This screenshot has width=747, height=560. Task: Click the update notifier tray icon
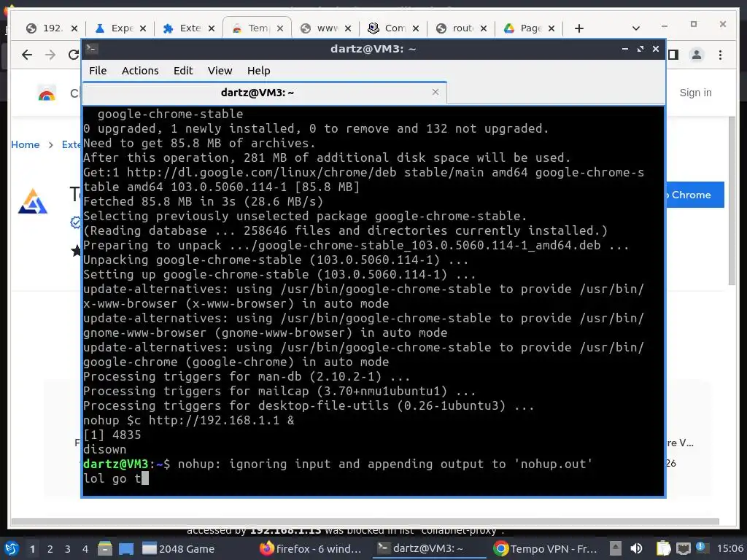click(701, 547)
